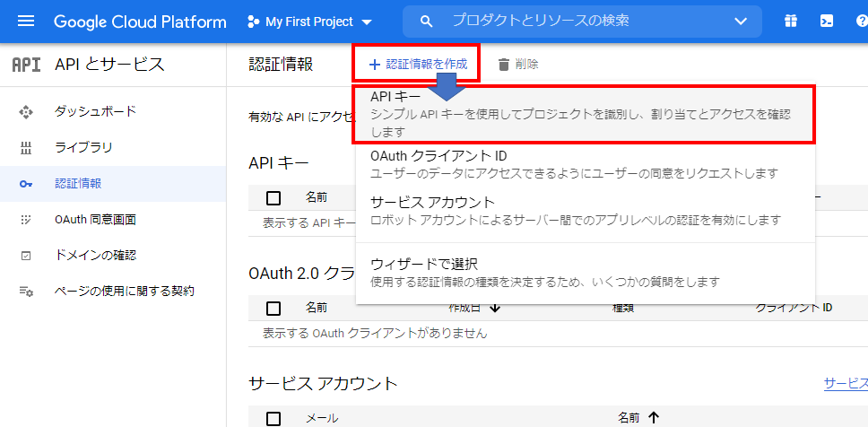Click the trash icon beside 削除

click(503, 65)
